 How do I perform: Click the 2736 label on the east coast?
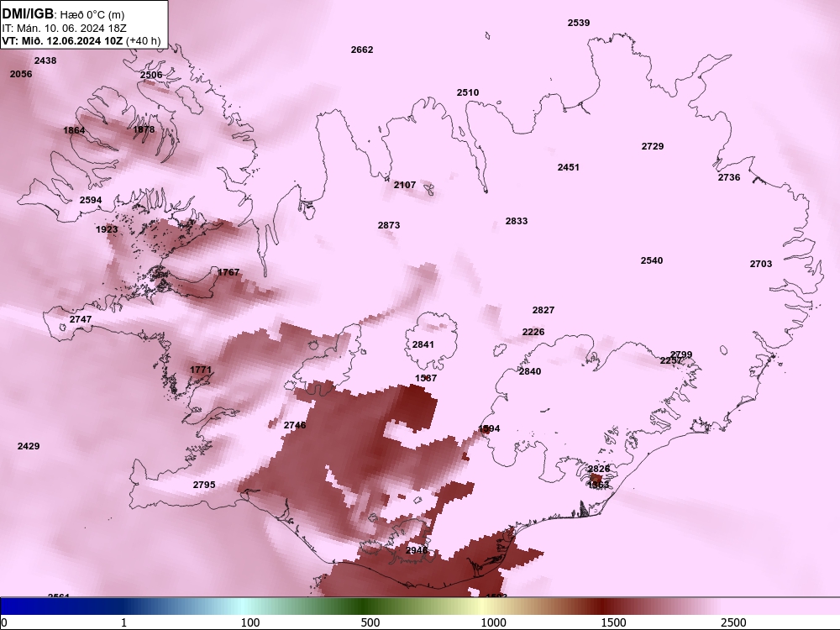[729, 177]
